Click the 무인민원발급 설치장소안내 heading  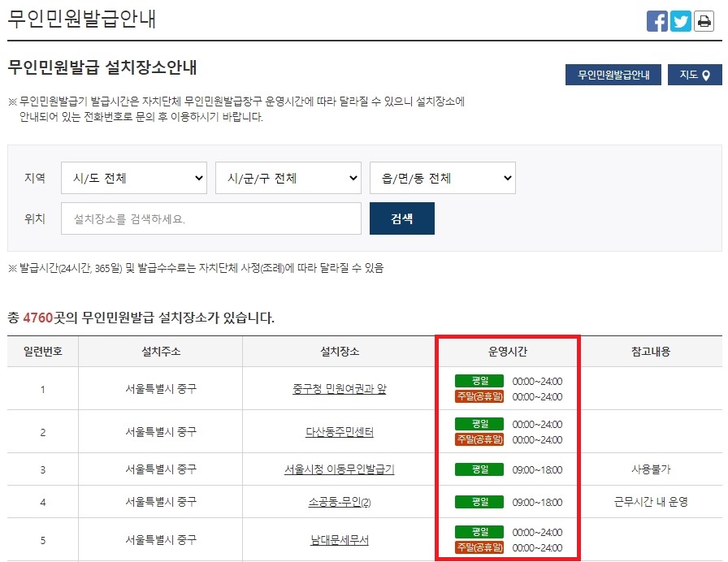[102, 67]
